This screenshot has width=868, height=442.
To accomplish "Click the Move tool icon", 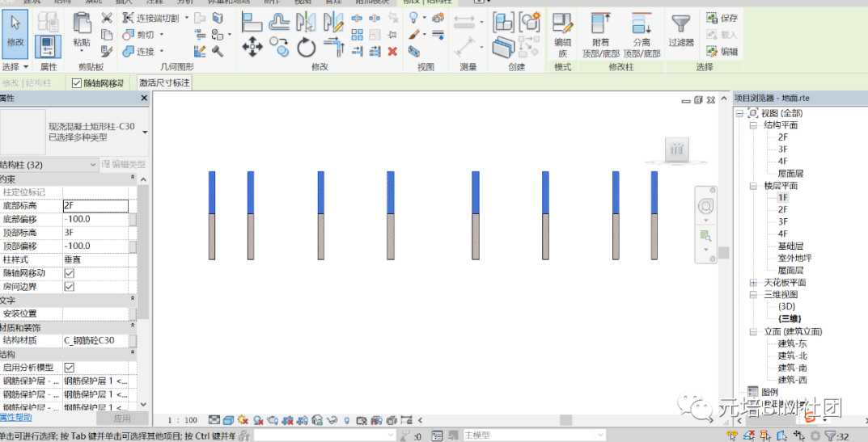I will point(252,47).
